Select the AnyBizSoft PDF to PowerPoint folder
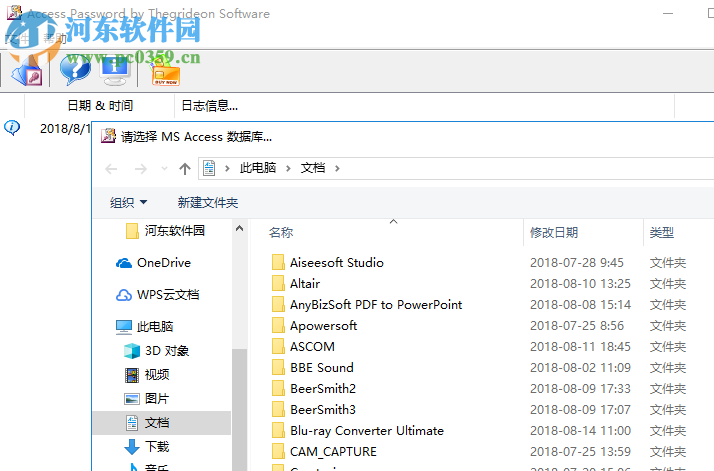 (376, 305)
